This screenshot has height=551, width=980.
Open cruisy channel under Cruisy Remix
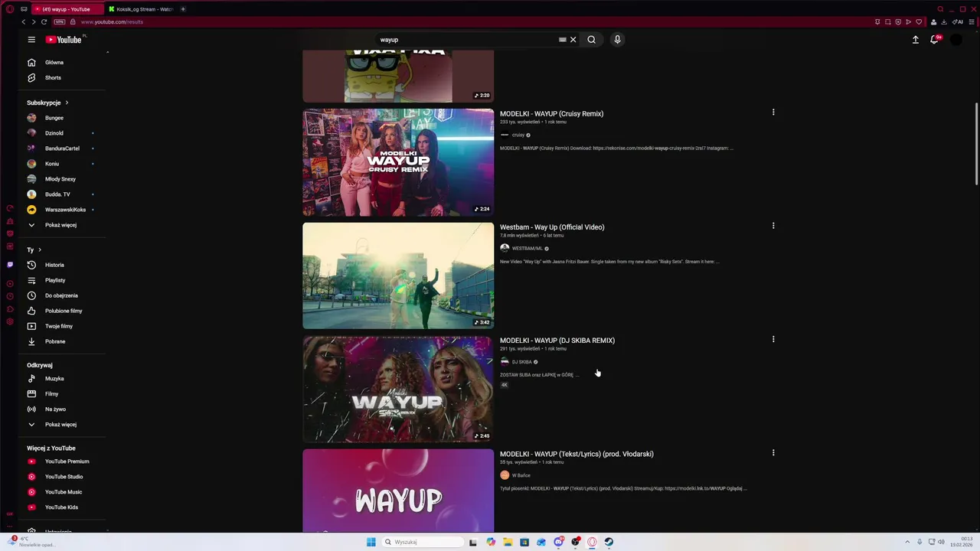pyautogui.click(x=518, y=135)
